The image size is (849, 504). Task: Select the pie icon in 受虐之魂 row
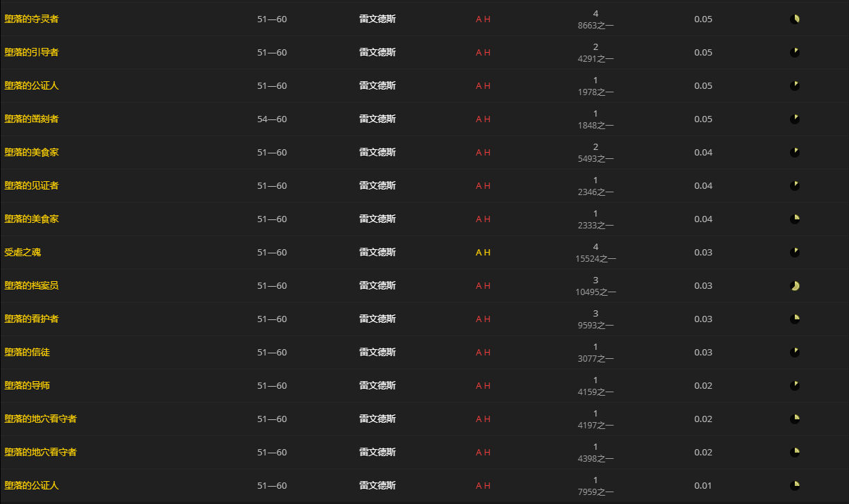pos(795,252)
